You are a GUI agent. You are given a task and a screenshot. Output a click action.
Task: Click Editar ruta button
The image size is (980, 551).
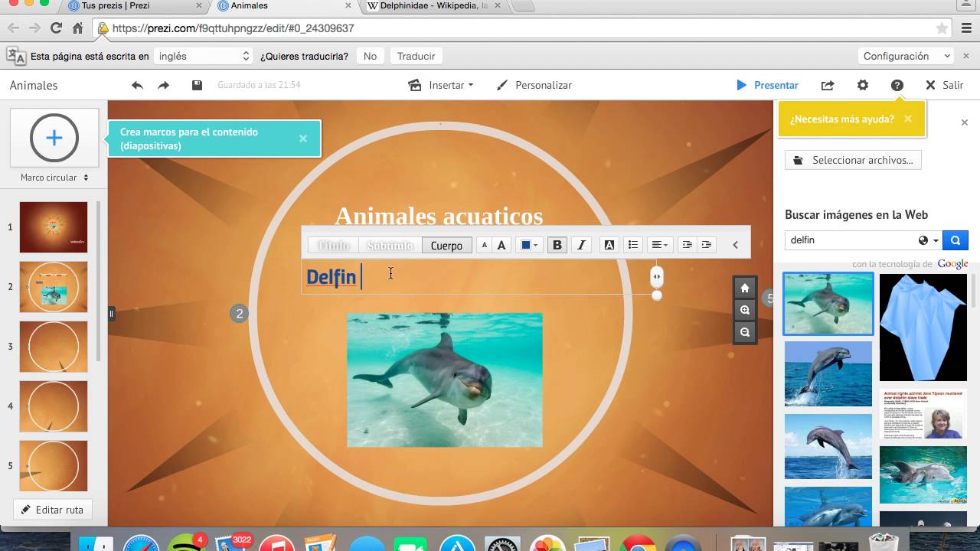tap(53, 510)
